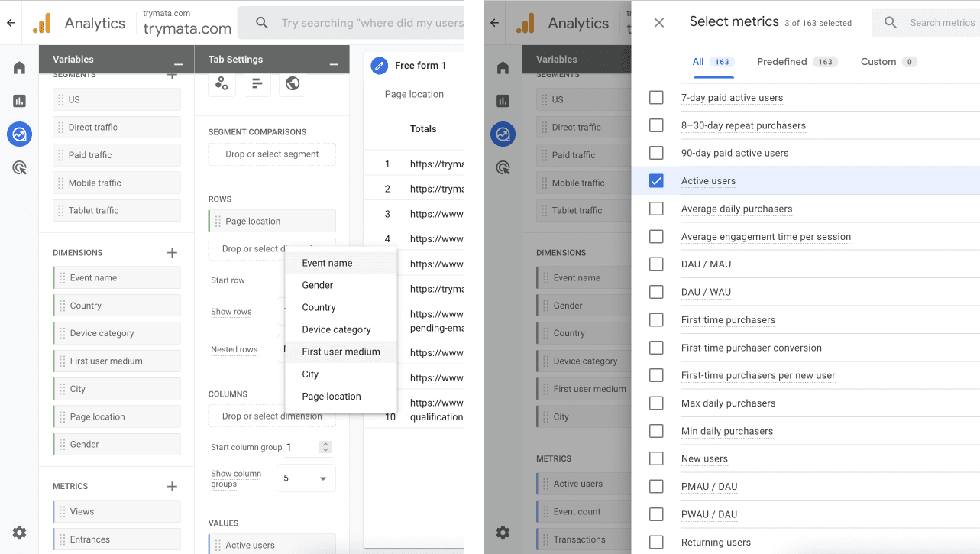Click the search icon in Select metrics dialog
980x554 pixels.
[x=891, y=23]
